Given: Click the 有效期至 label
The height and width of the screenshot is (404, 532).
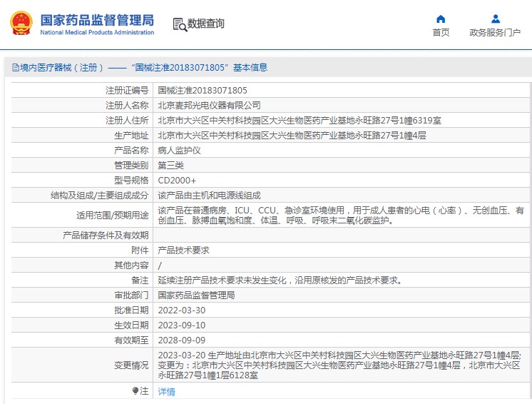Looking at the screenshot, I should 131,340.
